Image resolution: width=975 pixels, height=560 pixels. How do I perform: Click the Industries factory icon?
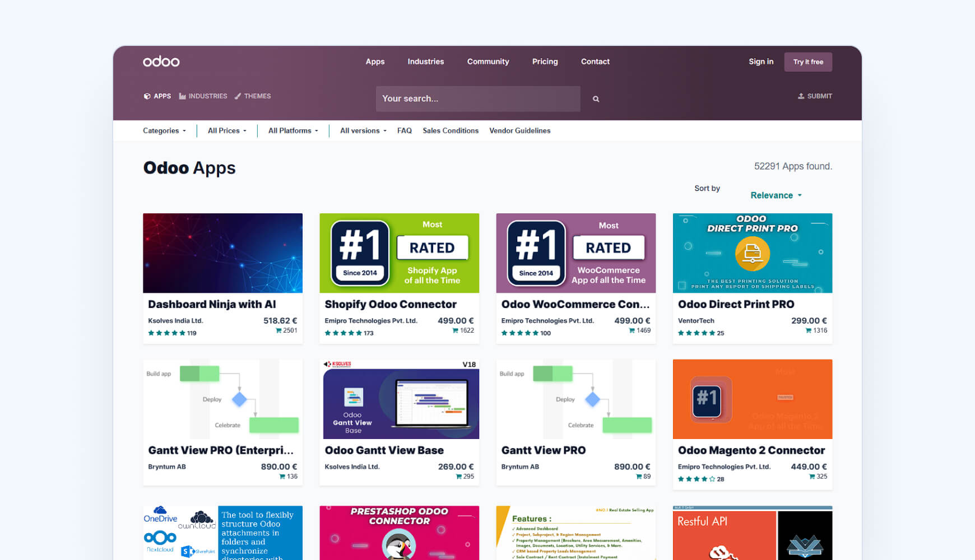point(182,96)
